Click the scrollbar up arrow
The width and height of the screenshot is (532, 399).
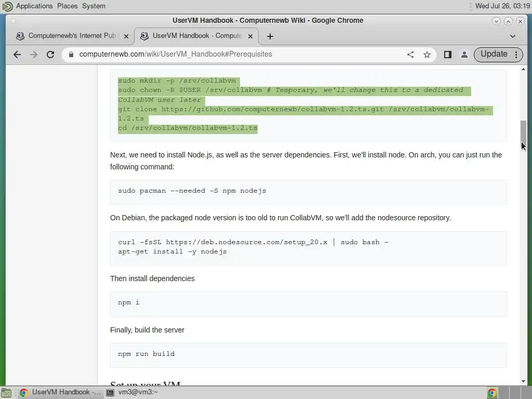click(x=524, y=69)
